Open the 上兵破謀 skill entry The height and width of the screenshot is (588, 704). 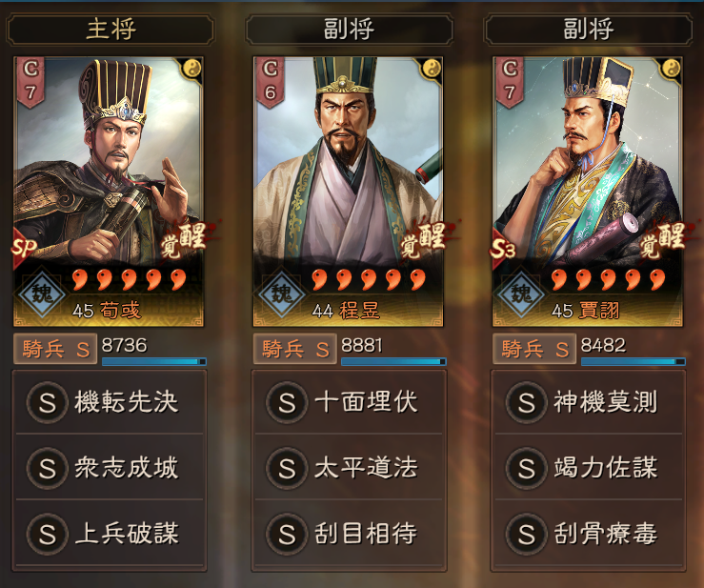click(x=110, y=534)
